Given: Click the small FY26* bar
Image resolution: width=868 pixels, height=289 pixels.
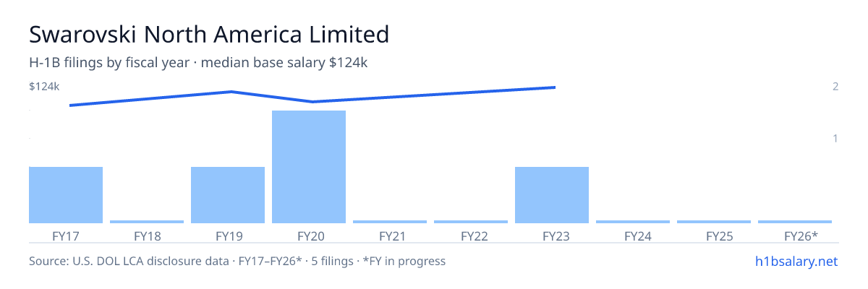Looking at the screenshot, I should tap(795, 222).
